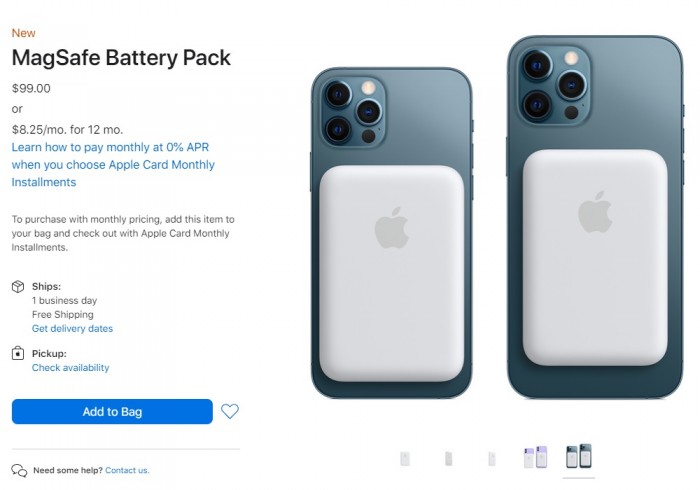Select the third battery pack thumbnail
Screen dimensions: 700x490
[x=491, y=459]
